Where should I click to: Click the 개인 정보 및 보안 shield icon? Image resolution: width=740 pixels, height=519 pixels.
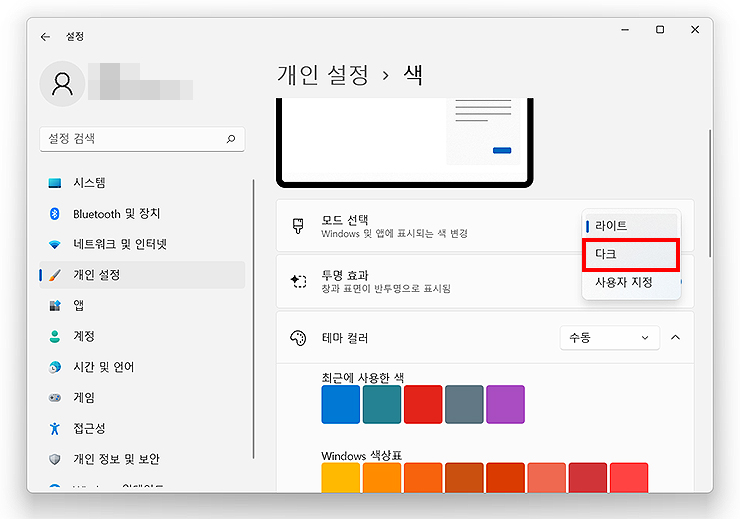coord(55,459)
